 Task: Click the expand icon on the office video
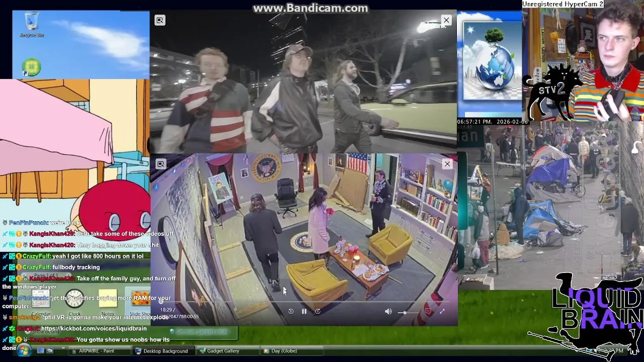(160, 164)
